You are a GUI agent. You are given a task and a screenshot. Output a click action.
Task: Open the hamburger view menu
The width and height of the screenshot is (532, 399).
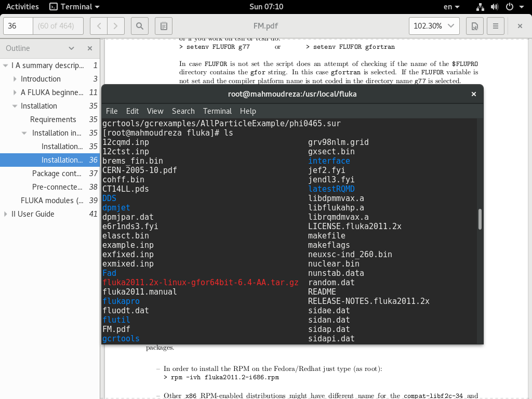point(495,26)
